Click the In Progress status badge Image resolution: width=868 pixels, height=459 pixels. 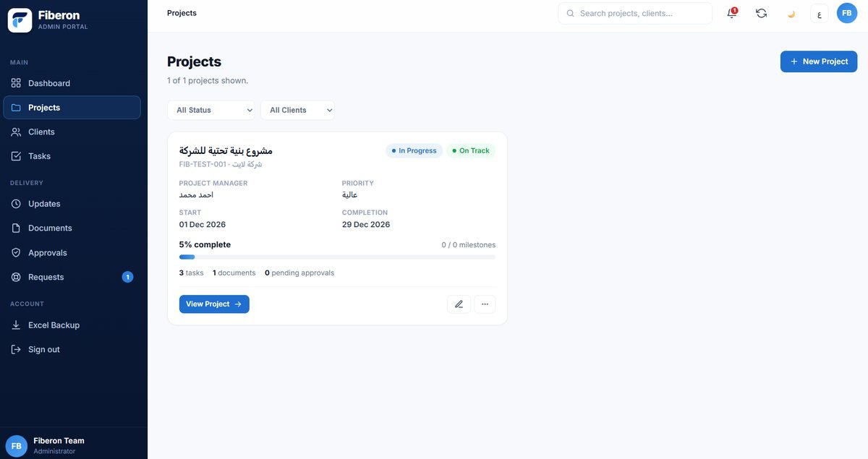(x=414, y=150)
